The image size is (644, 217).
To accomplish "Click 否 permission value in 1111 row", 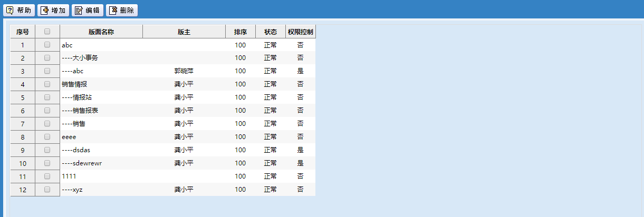I will click(x=301, y=176).
